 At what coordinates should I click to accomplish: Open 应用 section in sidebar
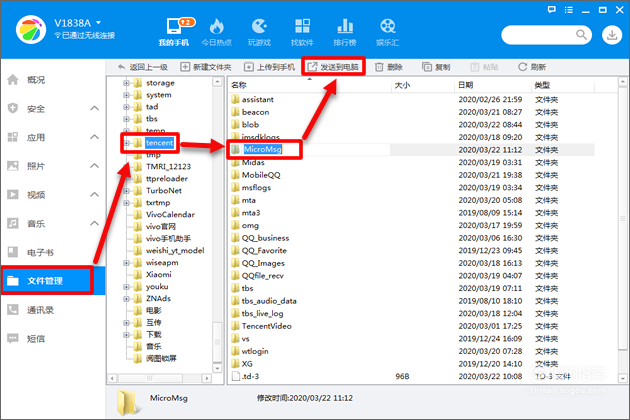point(52,137)
